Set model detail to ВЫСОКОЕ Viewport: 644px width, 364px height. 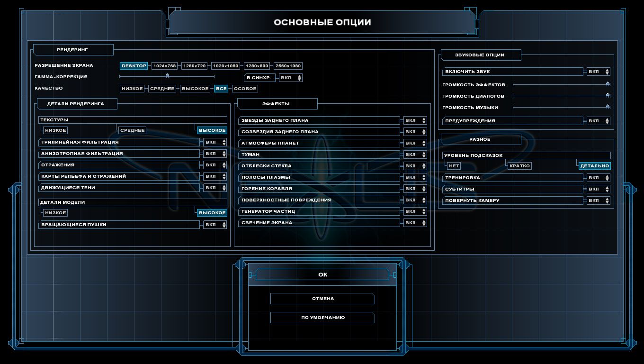pos(212,213)
